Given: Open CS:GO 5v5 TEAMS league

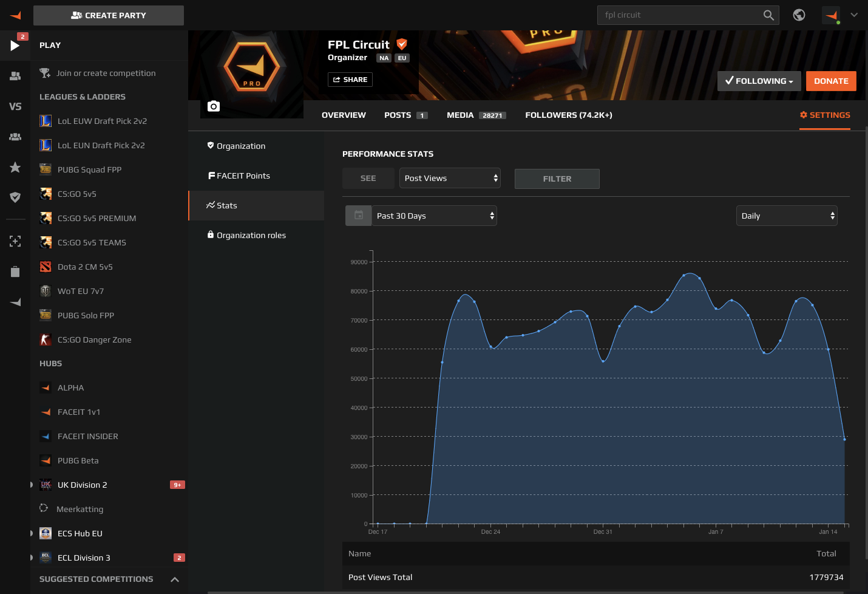Looking at the screenshot, I should [83, 242].
